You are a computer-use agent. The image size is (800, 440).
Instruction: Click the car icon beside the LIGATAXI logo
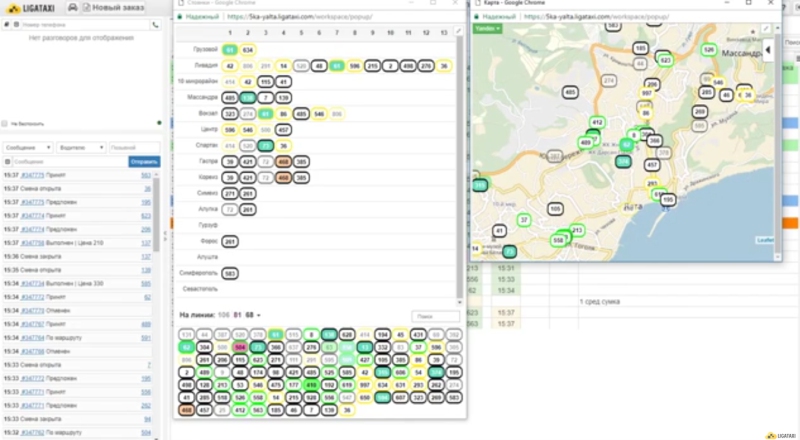click(72, 8)
